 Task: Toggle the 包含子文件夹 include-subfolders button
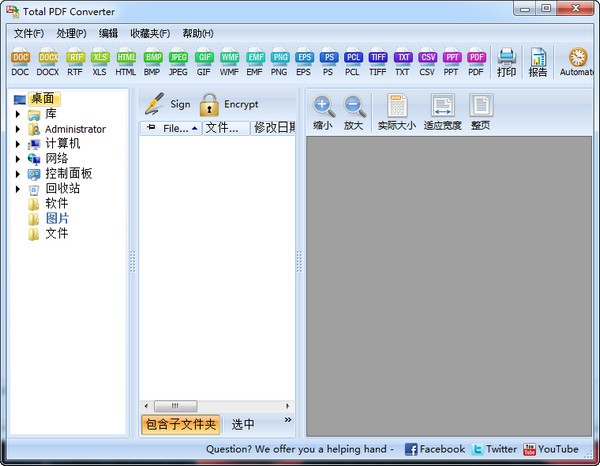[181, 424]
